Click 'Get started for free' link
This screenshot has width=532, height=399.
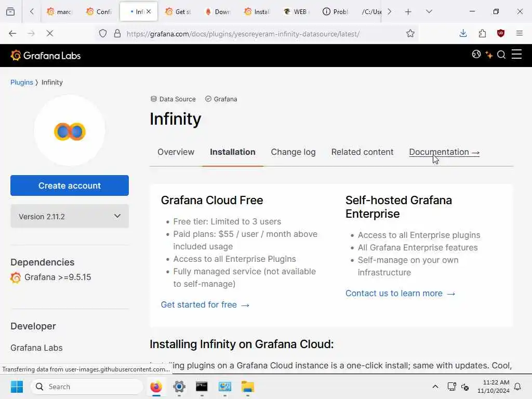point(205,304)
